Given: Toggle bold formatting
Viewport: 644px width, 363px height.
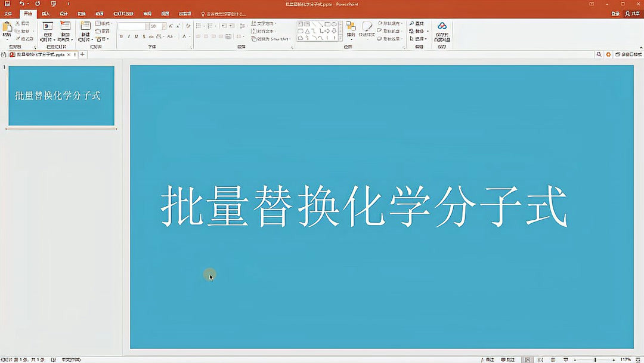Looking at the screenshot, I should tap(121, 36).
